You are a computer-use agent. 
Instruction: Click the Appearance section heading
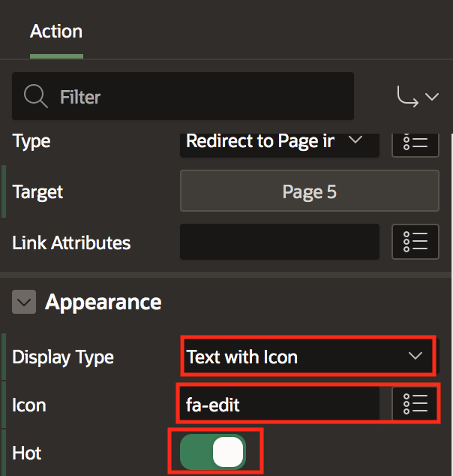[103, 303]
